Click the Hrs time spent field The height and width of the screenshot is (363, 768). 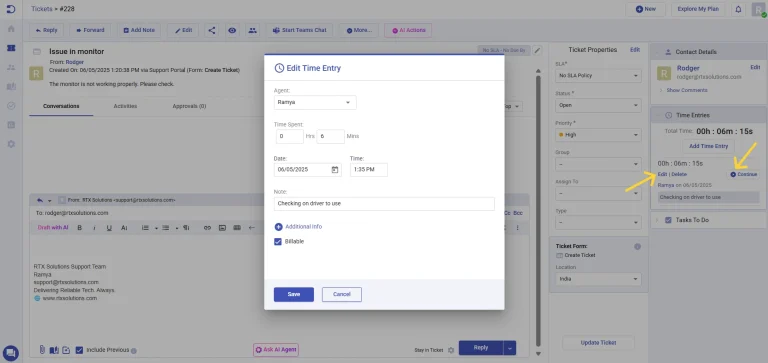[x=289, y=136]
